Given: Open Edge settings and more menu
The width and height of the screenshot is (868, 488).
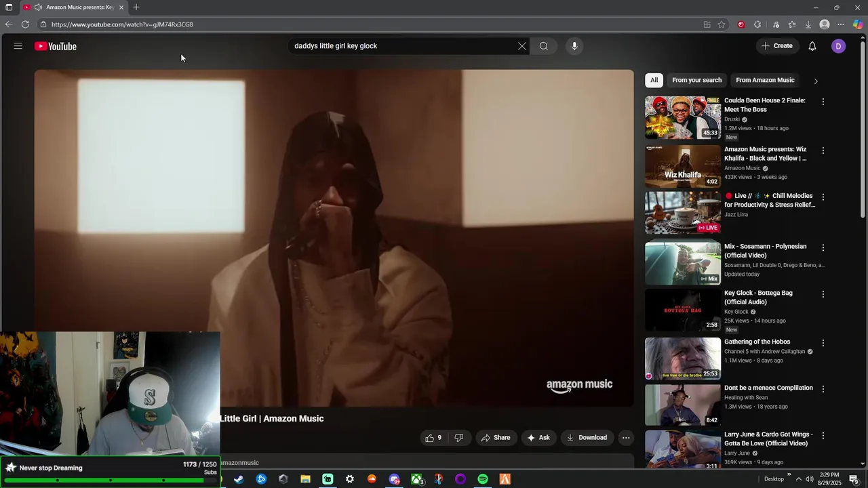Looking at the screenshot, I should [841, 24].
